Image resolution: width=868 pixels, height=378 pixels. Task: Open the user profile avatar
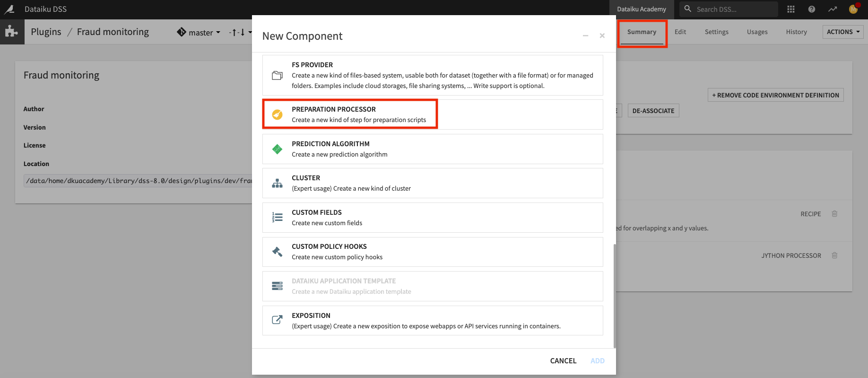click(x=854, y=9)
